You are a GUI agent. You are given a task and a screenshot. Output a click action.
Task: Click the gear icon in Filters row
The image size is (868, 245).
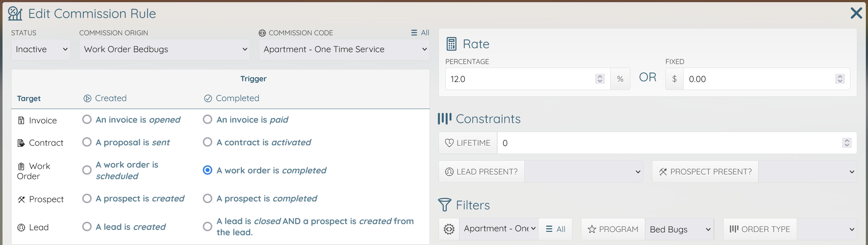[449, 229]
